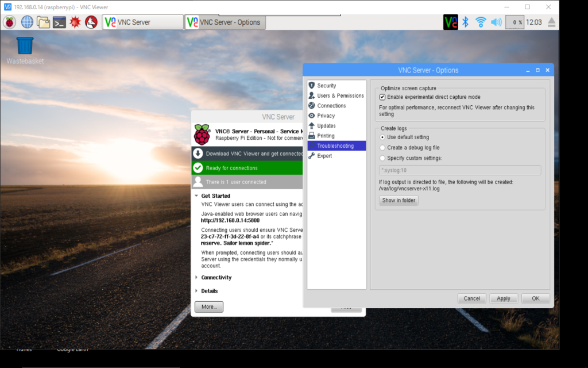Open the Connections options section
The image size is (588, 368).
point(336,106)
